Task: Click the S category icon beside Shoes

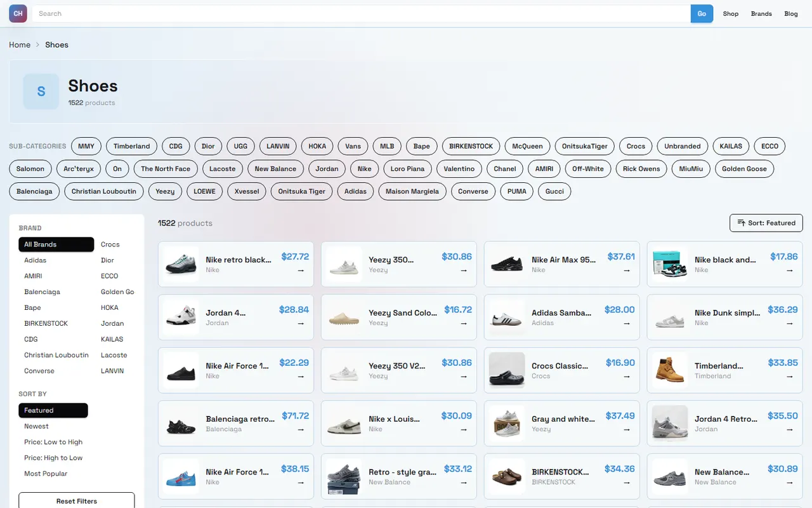Action: [41, 91]
